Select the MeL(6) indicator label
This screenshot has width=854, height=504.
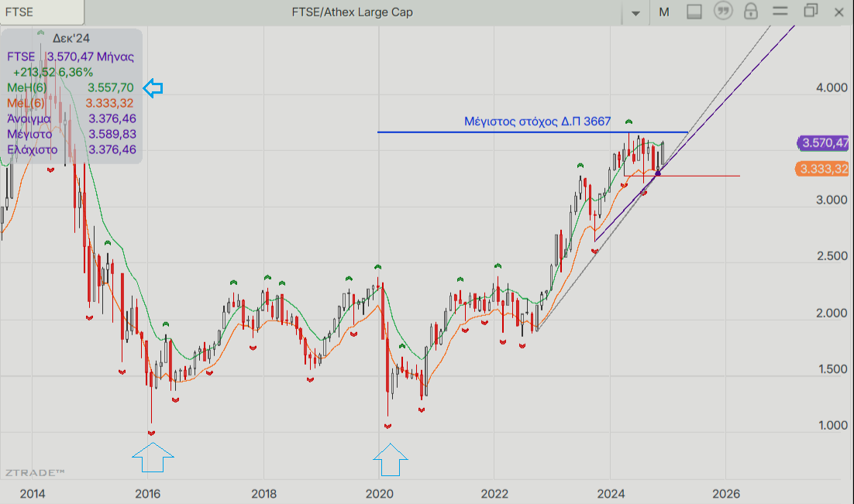tap(26, 104)
